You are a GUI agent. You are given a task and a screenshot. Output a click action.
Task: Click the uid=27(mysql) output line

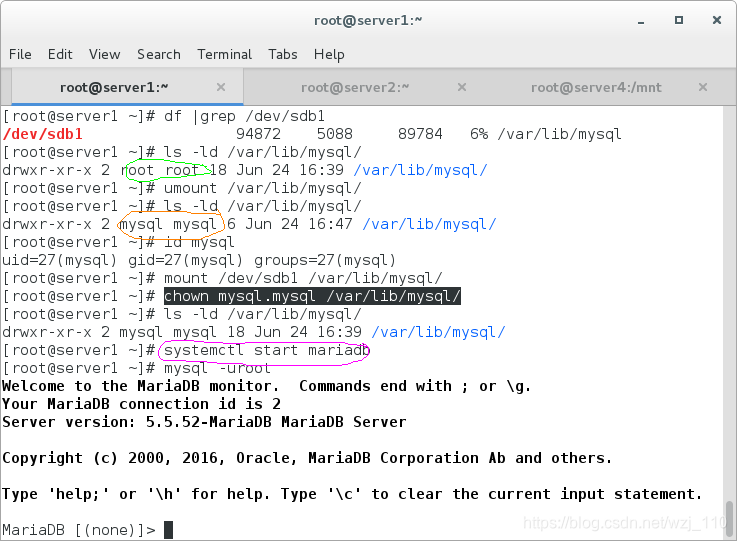point(199,260)
